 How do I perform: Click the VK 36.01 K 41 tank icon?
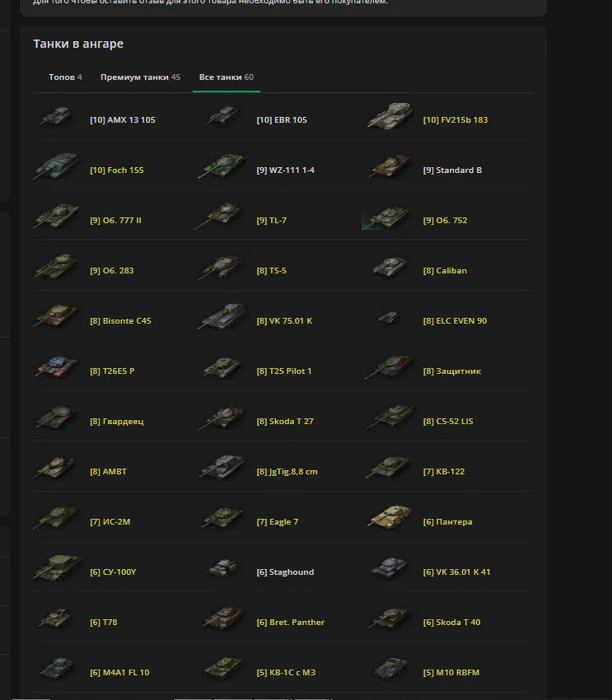(x=390, y=567)
